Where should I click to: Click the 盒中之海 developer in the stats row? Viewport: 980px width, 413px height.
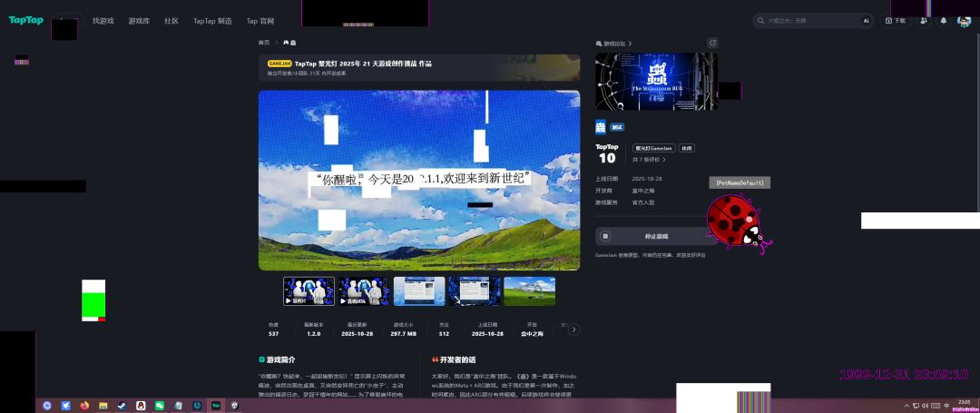532,334
